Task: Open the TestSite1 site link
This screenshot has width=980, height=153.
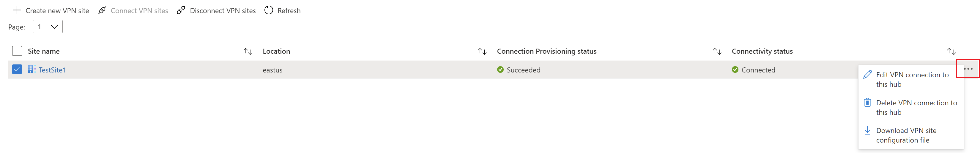Action: pyautogui.click(x=53, y=70)
